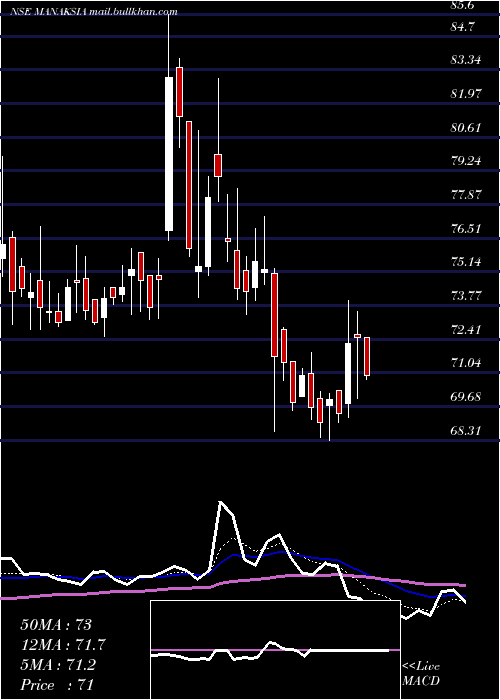Click the 73.77 price axis label
The height and width of the screenshot is (700, 500).
pos(466,295)
